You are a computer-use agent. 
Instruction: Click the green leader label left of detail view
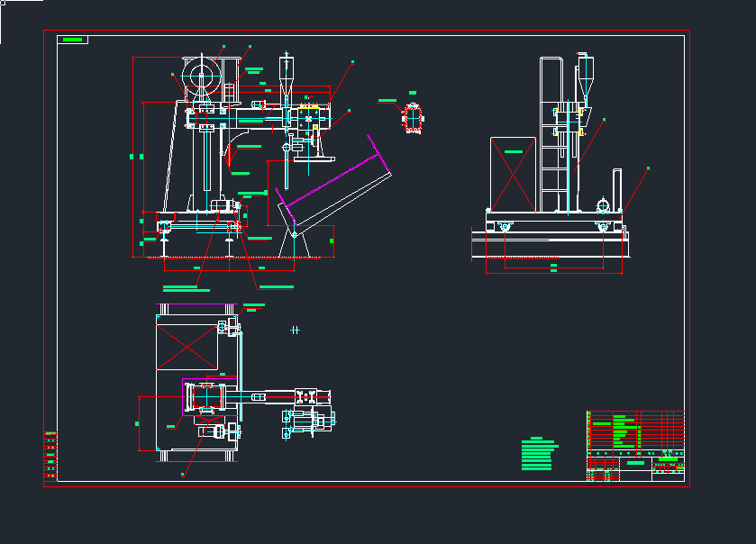(387, 100)
